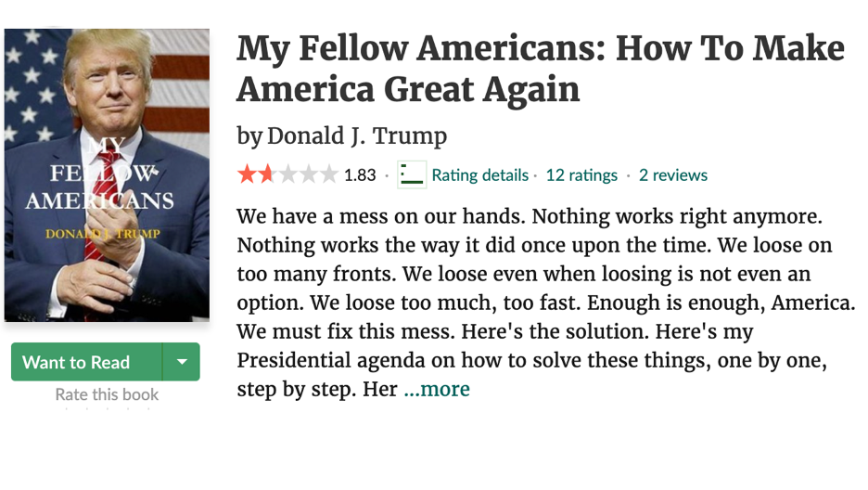Click the book title heading

(540, 69)
